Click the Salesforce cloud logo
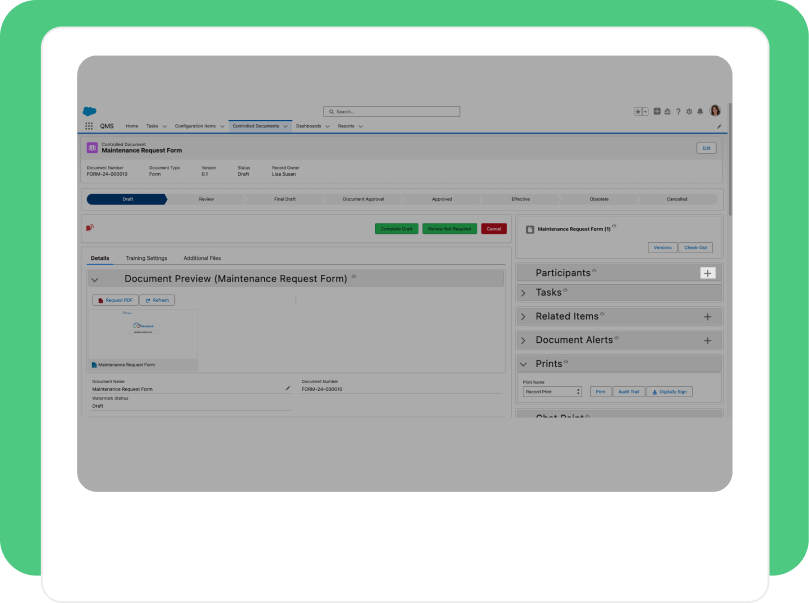Viewport: 809px width, 603px height. pos(90,111)
